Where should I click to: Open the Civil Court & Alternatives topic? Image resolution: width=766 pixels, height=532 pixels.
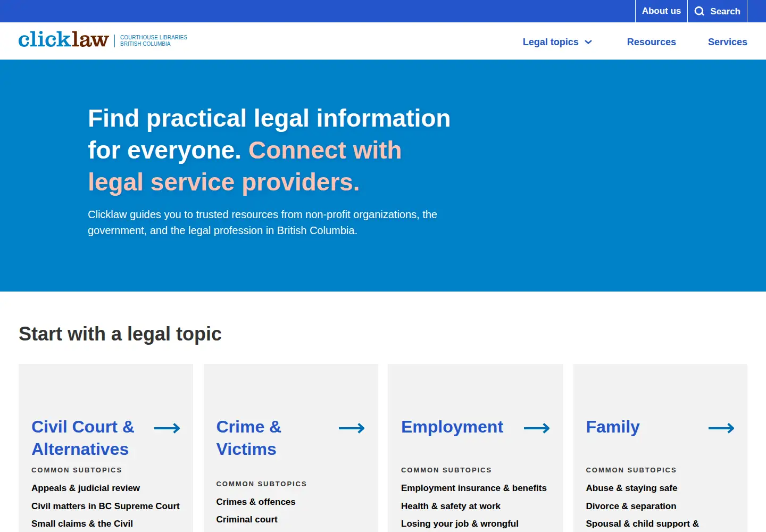coord(83,438)
